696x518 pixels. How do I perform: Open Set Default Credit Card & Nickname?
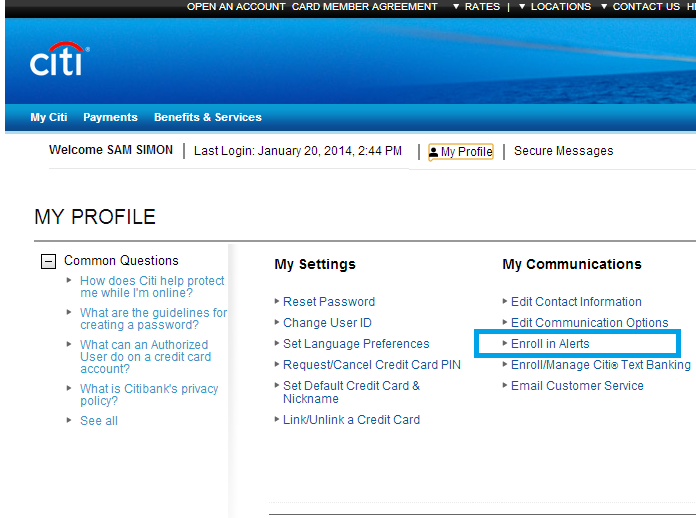(x=351, y=392)
